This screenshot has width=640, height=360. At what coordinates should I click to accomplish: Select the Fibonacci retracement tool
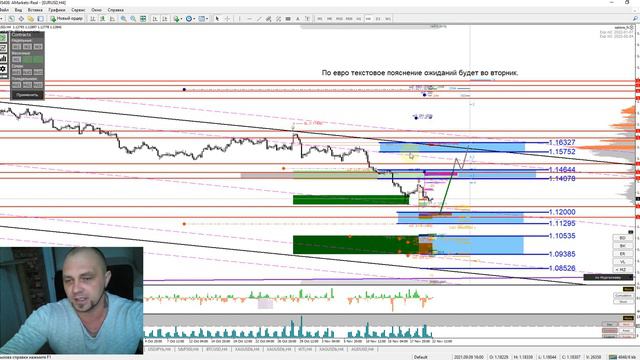278,19
